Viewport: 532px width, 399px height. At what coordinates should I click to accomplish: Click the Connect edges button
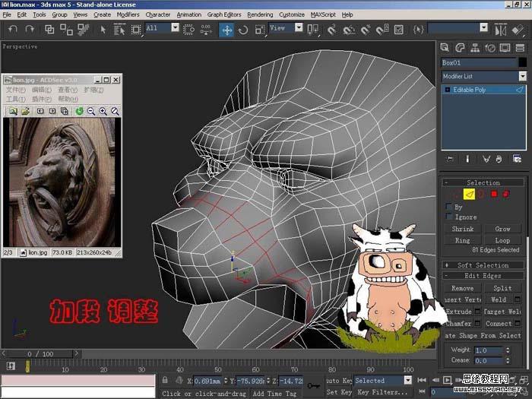point(499,323)
